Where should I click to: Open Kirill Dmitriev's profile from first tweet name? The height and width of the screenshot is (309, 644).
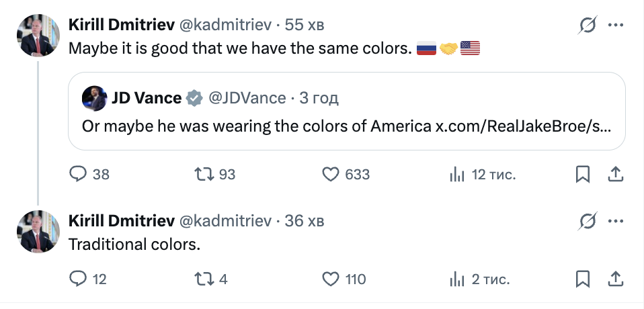[121, 25]
